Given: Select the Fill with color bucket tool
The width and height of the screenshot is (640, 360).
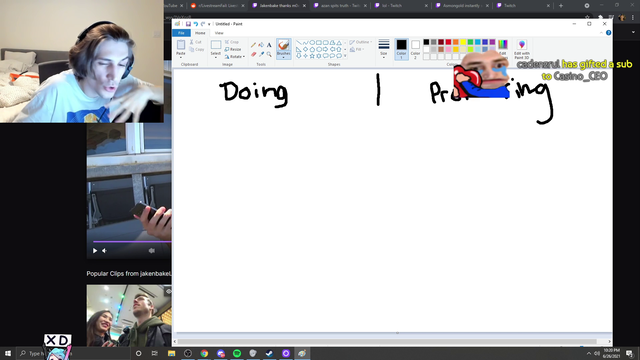Looking at the screenshot, I should click(x=261, y=45).
